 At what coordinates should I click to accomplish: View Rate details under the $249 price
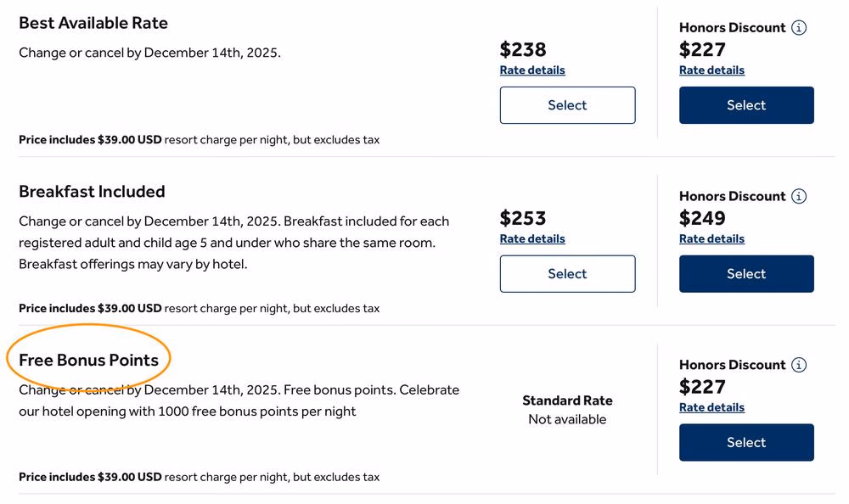point(711,239)
